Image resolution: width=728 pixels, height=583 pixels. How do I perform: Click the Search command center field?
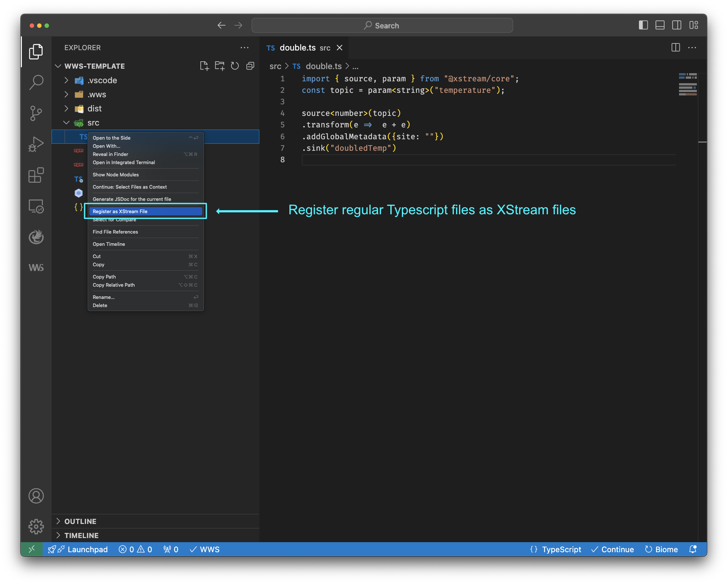coord(382,25)
